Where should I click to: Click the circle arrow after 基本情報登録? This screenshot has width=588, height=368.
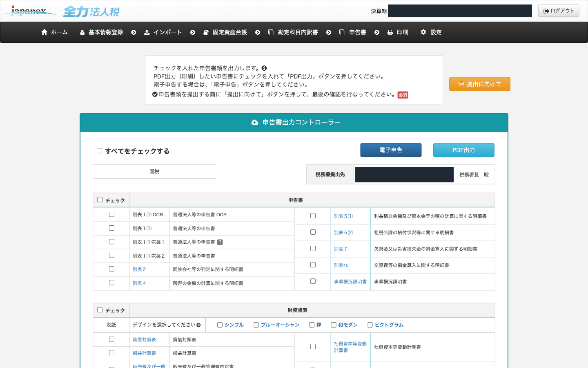tap(134, 32)
